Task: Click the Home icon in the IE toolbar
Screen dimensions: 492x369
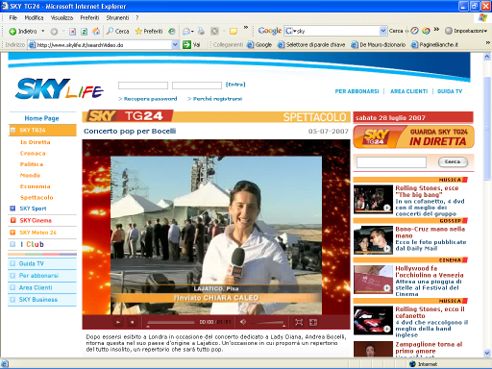Action: pyautogui.click(x=96, y=31)
